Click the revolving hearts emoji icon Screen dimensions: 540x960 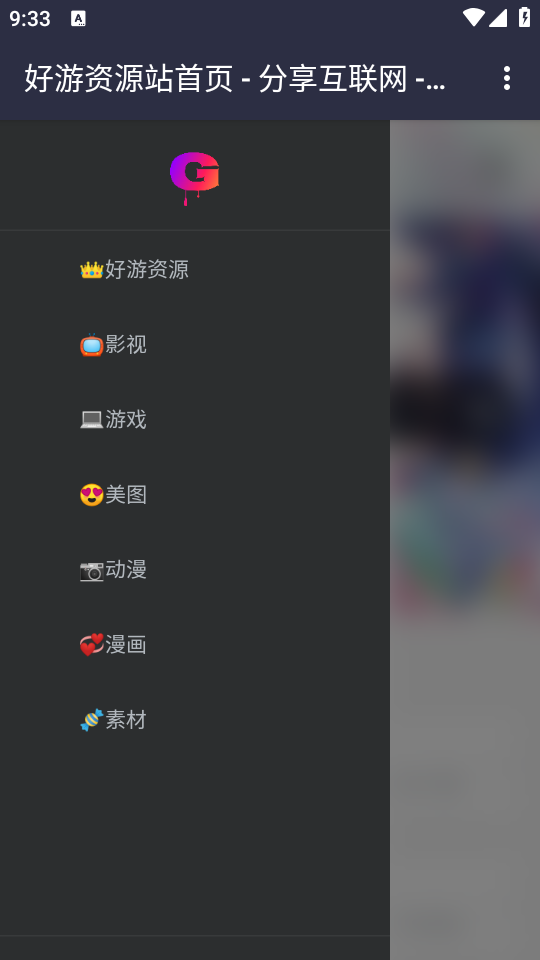pos(91,645)
